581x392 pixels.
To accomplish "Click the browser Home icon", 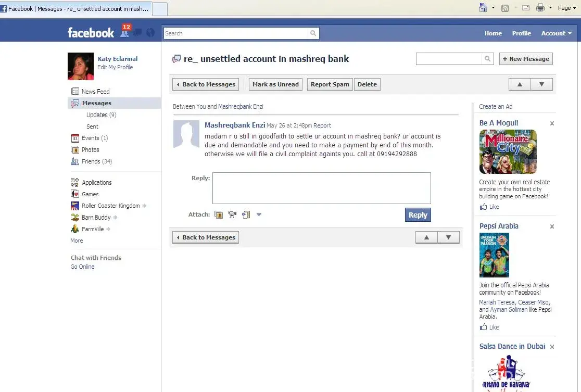I will tap(483, 7).
